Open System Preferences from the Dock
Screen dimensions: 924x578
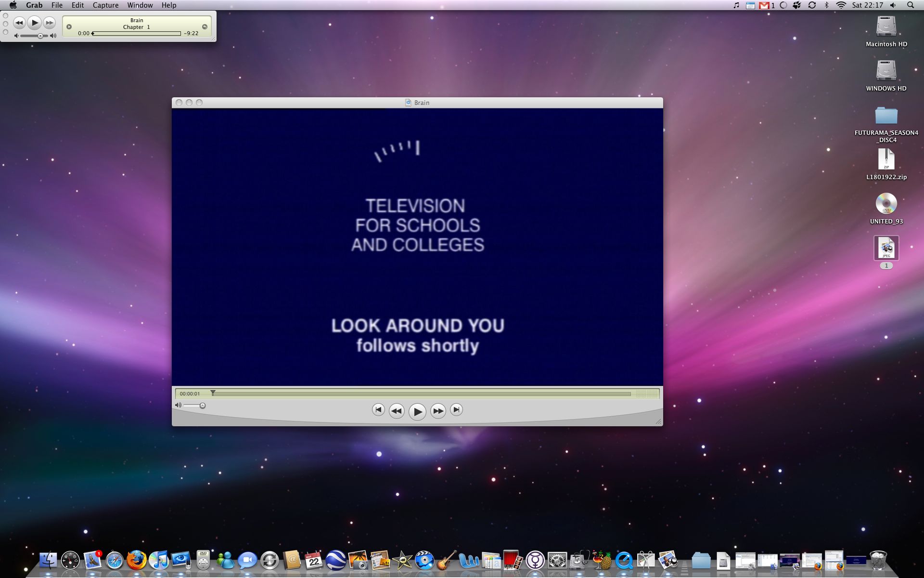[x=557, y=560]
